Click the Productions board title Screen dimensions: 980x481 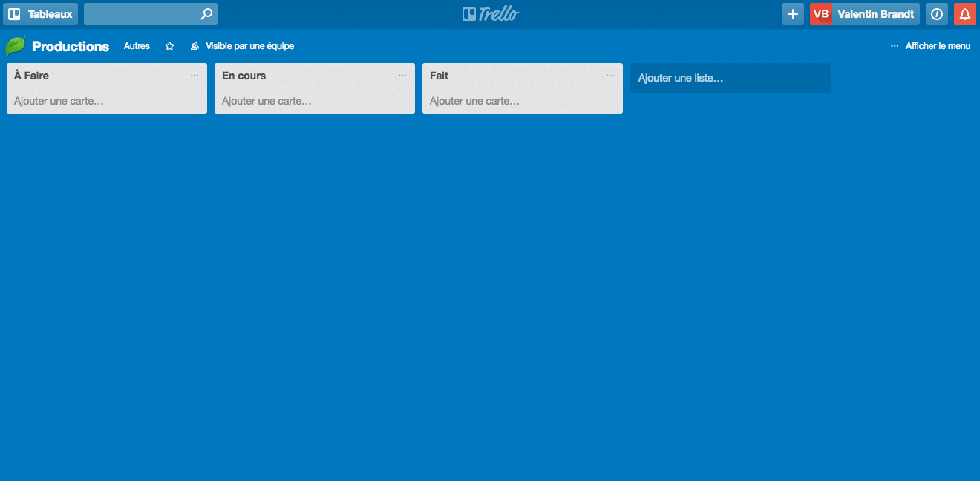coord(71,46)
